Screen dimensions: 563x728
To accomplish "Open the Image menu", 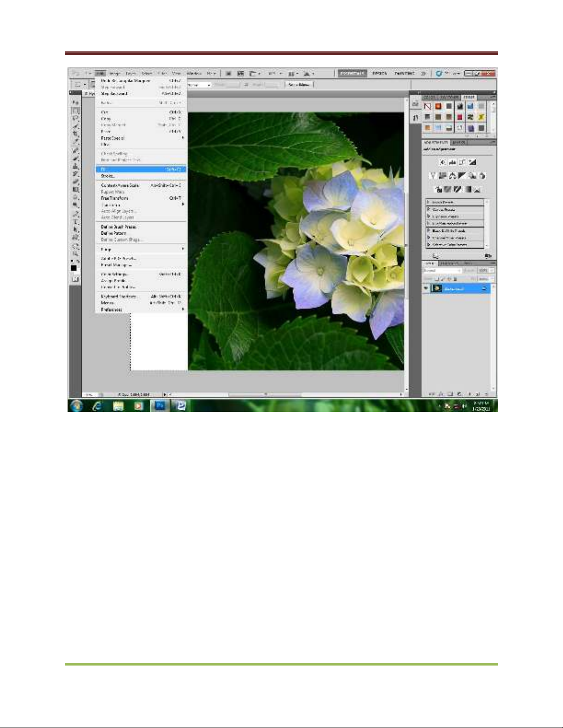I will [x=114, y=73].
